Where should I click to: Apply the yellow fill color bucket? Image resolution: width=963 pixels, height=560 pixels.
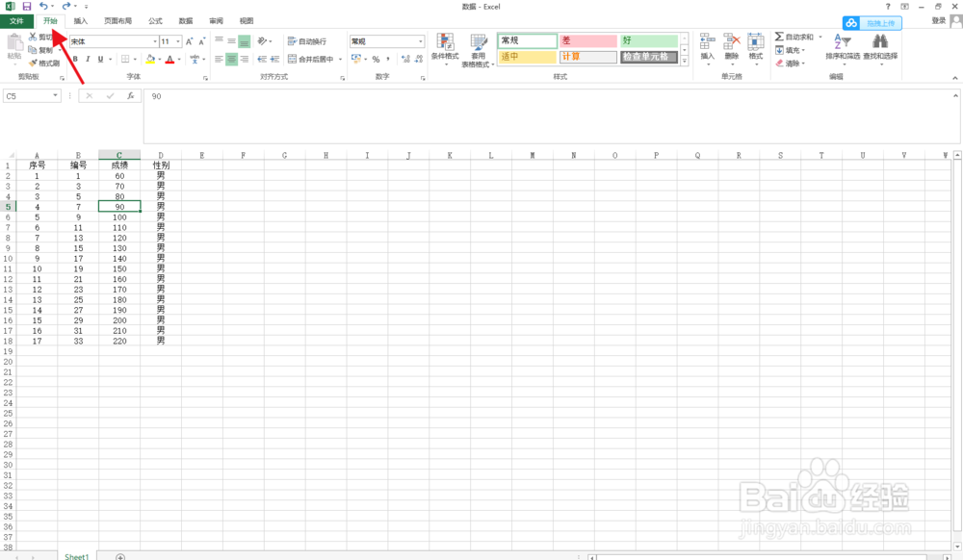[150, 60]
